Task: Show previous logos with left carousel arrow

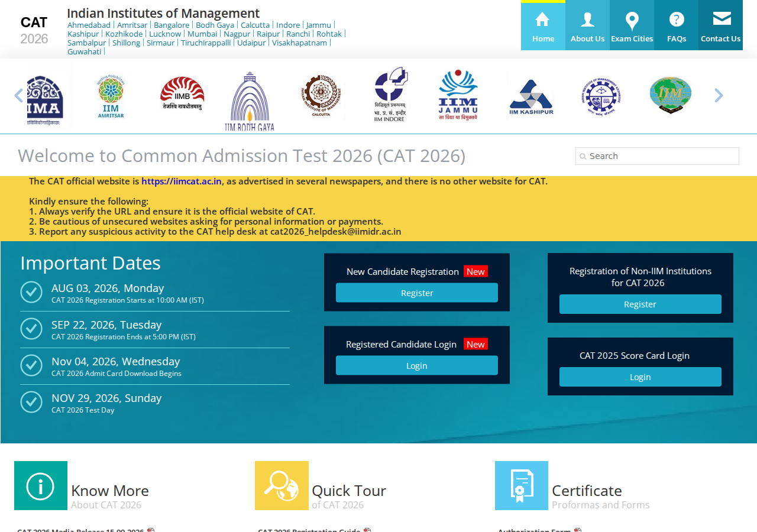Action: [18, 96]
